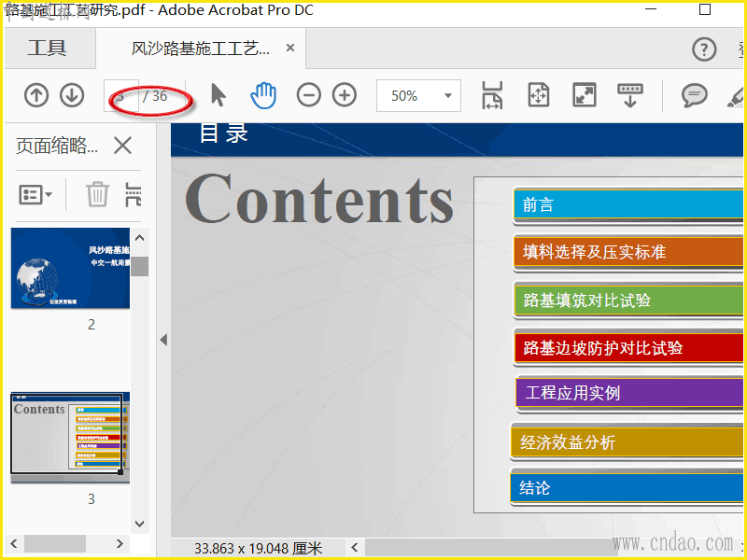Click the 路基填筑对比试验 contents button
747x560 pixels.
[628, 301]
